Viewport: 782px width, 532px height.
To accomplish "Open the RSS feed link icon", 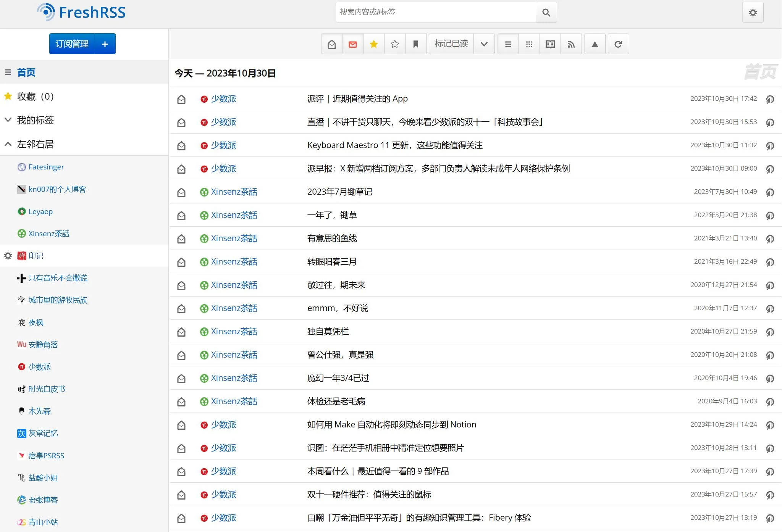I will 571,44.
